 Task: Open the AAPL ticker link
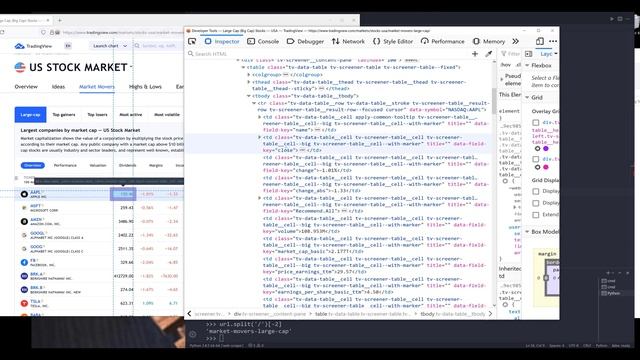pyautogui.click(x=36, y=192)
